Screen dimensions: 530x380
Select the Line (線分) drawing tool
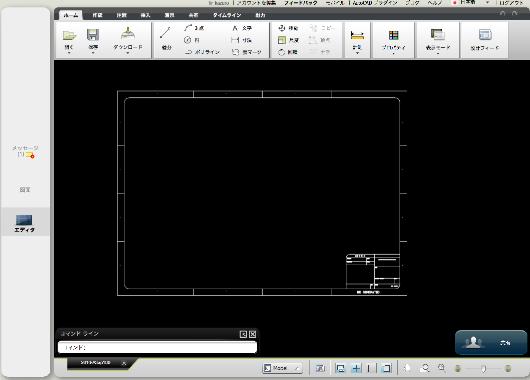pyautogui.click(x=166, y=39)
